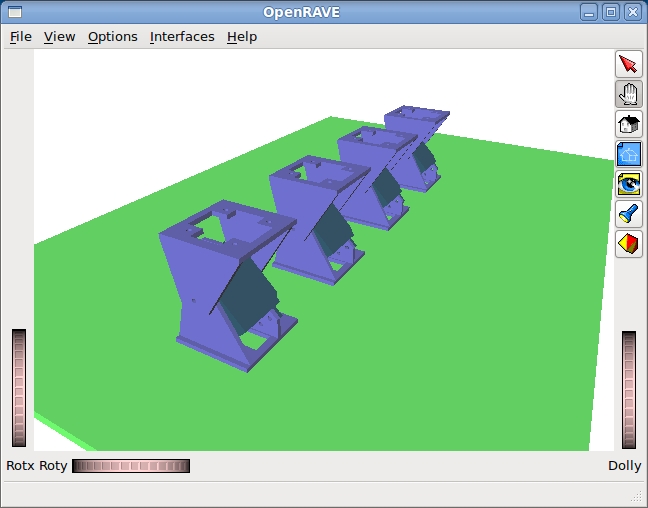The image size is (648, 508).
Task: Expand the Interfaces menu
Action: tap(182, 37)
